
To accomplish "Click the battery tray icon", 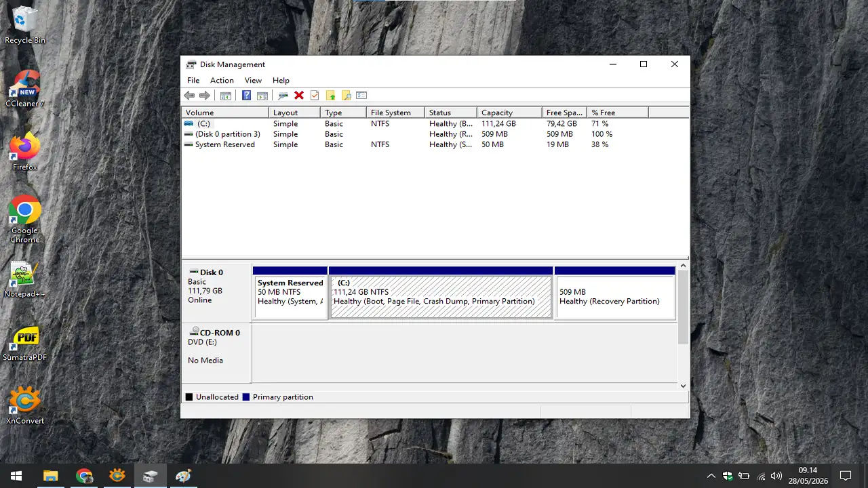I will [x=744, y=476].
